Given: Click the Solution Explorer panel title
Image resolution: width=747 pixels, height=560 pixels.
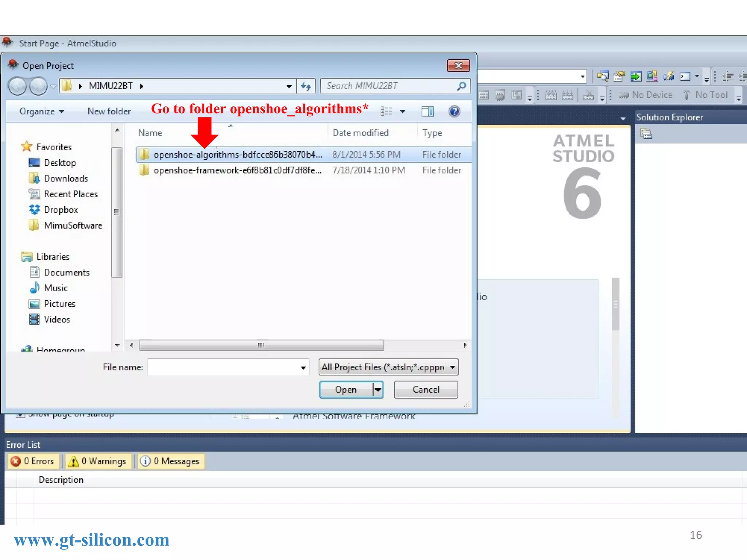Looking at the screenshot, I should coord(669,117).
